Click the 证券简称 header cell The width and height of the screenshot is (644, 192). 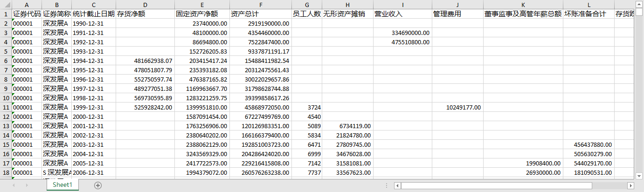[56, 14]
